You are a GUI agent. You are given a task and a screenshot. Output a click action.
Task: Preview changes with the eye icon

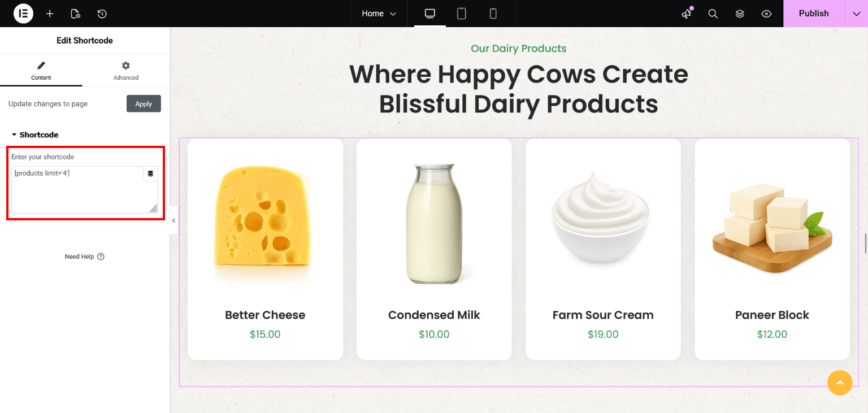click(766, 14)
